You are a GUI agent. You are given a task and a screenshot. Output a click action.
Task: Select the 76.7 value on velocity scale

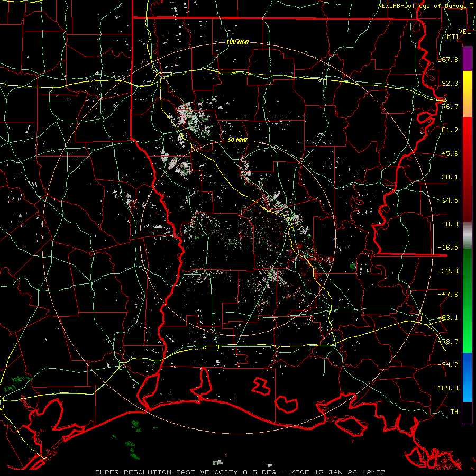tap(450, 106)
